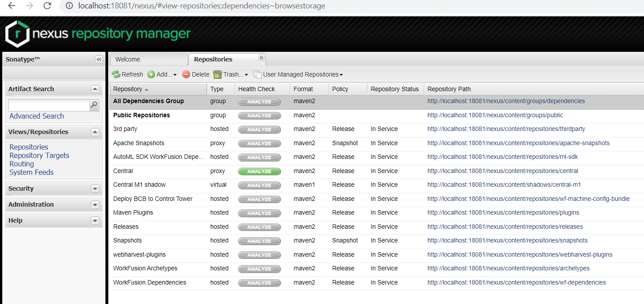Reload the browser page
This screenshot has height=304, width=644.
(x=47, y=6)
